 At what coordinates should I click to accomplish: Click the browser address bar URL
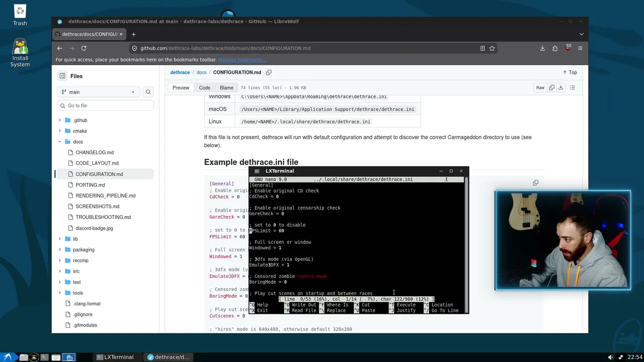(225, 48)
